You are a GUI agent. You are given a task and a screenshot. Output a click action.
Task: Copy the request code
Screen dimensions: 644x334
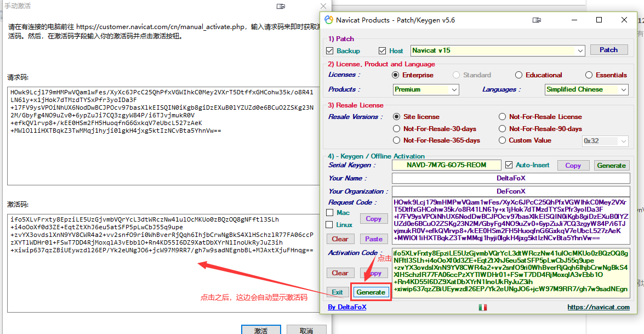[x=374, y=219]
